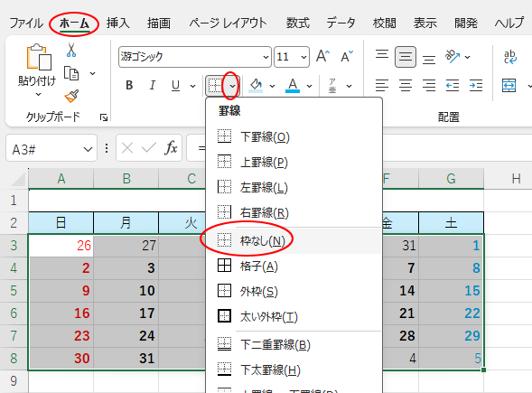Choose 格子(A) from borders menu
The image size is (532, 393).
pos(294,267)
